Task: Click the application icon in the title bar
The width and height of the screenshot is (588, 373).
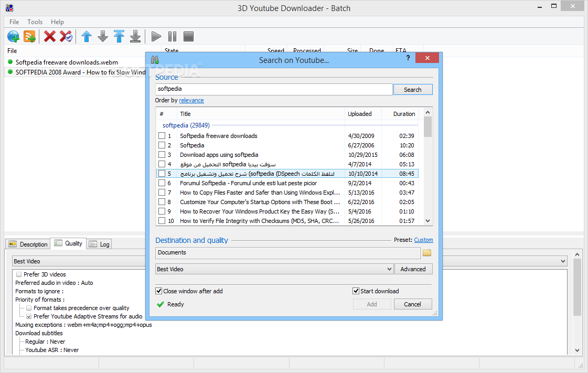Action: 9,8
